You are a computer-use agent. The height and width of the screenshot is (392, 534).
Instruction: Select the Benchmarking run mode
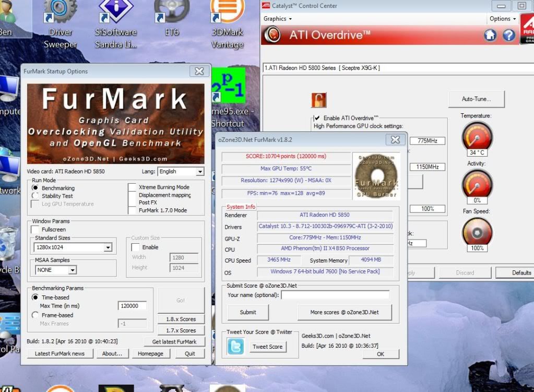[x=35, y=188]
